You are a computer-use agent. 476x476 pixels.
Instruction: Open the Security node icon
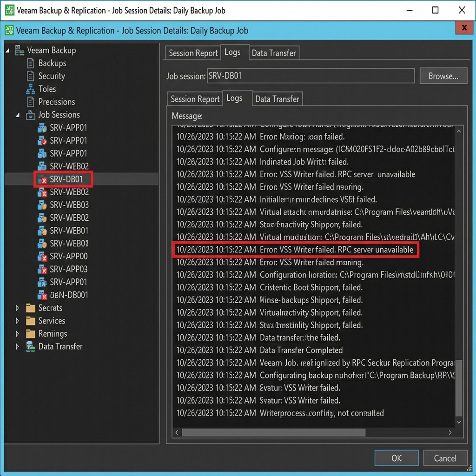(x=31, y=76)
